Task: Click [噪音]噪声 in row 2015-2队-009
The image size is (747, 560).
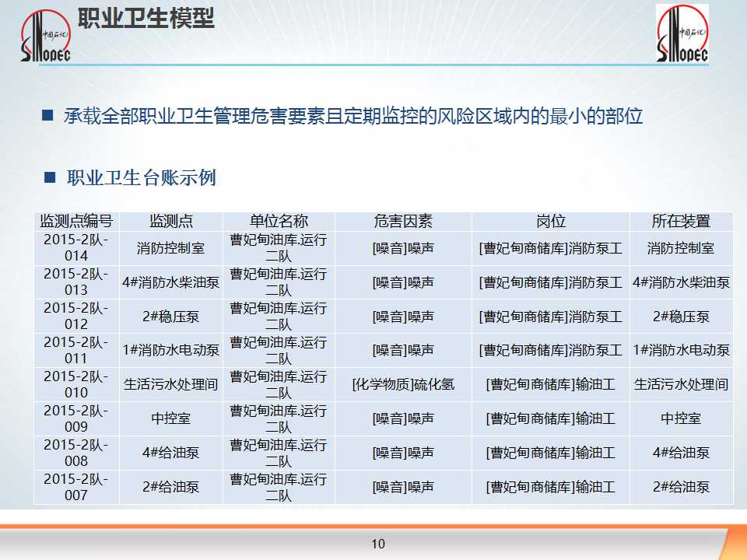Action: pyautogui.click(x=403, y=418)
